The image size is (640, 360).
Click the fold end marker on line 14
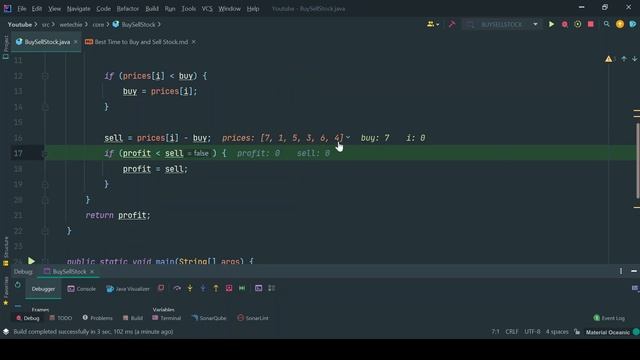45,107
